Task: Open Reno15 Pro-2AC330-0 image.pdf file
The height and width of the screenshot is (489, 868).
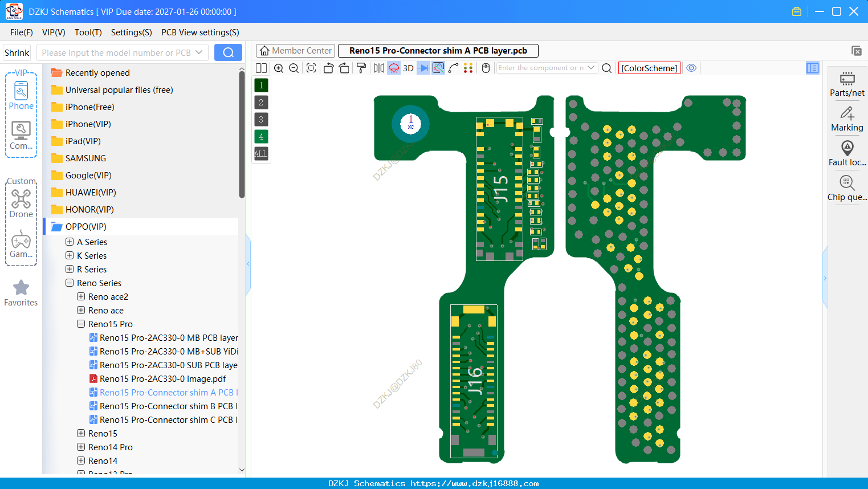Action: pos(158,379)
